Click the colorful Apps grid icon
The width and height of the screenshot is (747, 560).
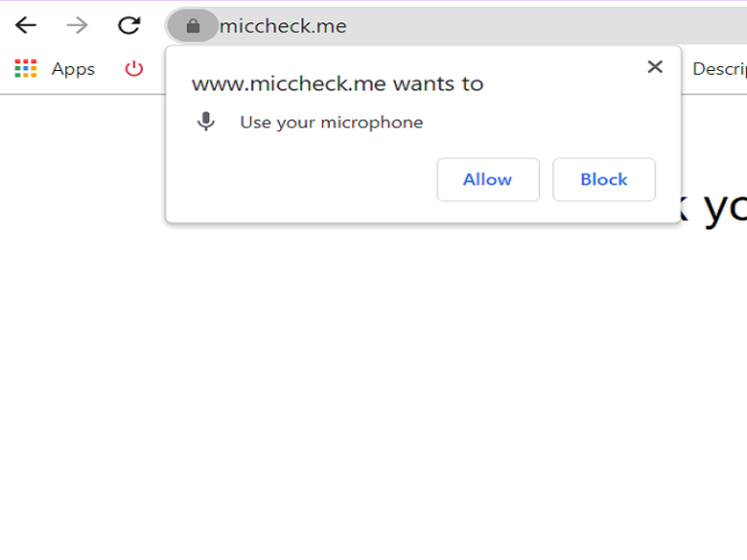tap(26, 69)
